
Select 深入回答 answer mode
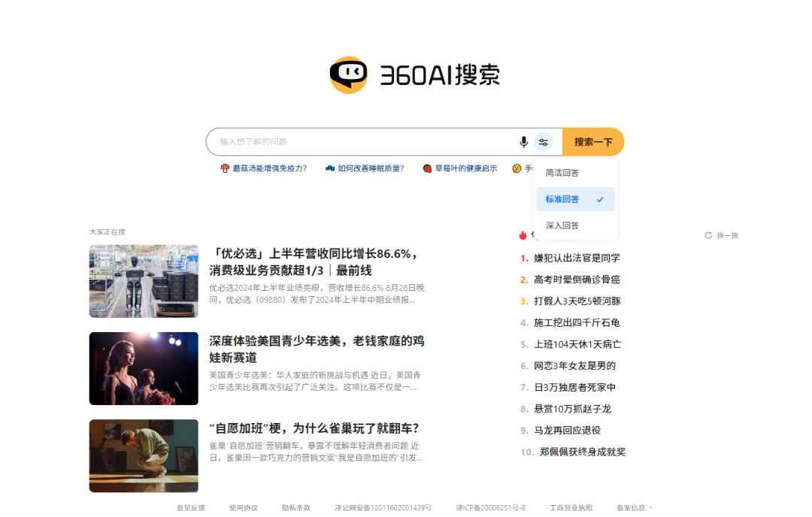click(575, 225)
